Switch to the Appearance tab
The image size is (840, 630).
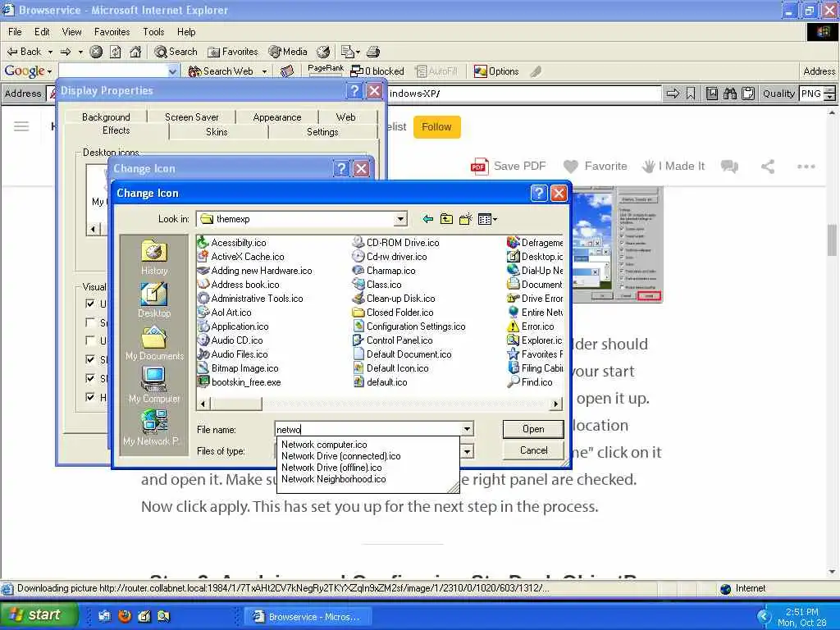click(277, 116)
